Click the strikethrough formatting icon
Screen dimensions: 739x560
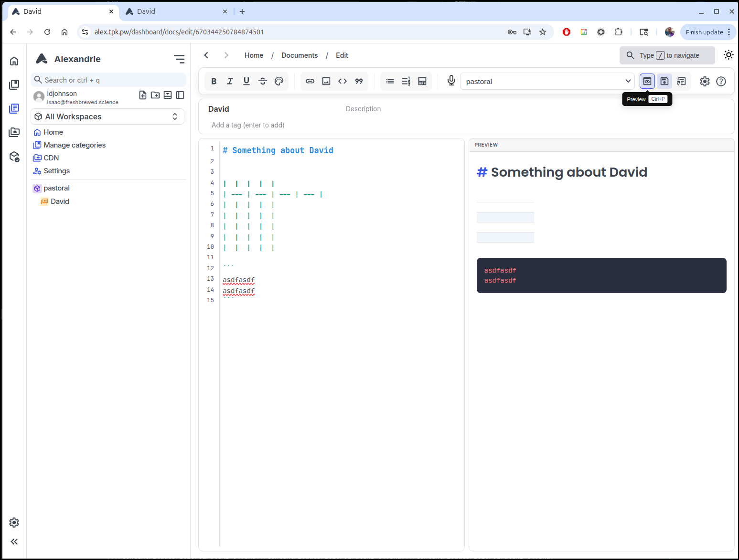pyautogui.click(x=263, y=81)
